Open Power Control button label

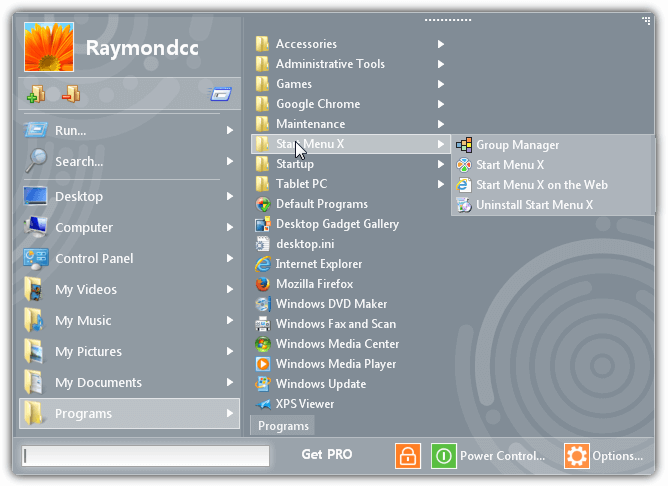pyautogui.click(x=502, y=456)
